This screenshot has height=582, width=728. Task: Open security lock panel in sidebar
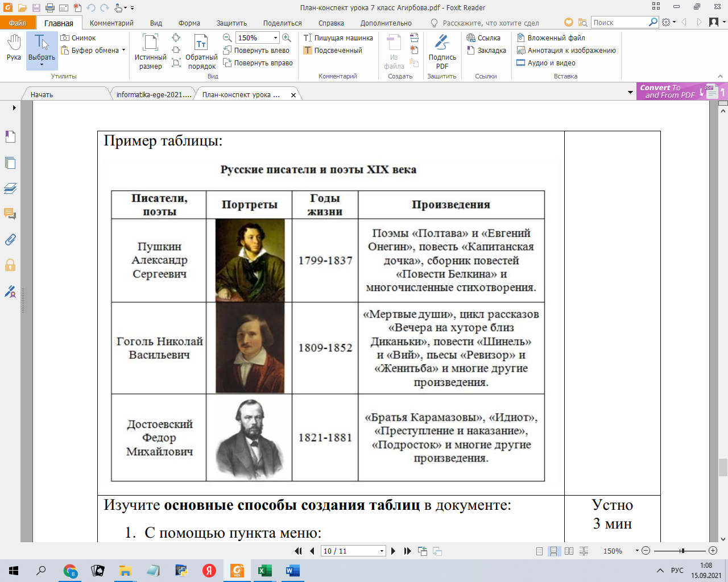click(x=10, y=265)
